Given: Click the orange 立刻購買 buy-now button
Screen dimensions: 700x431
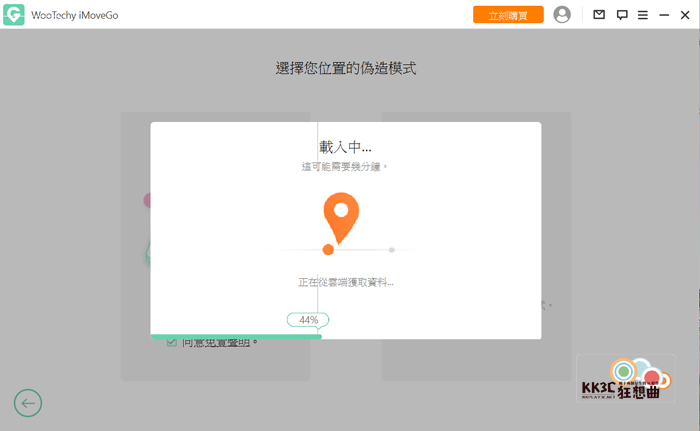Looking at the screenshot, I should tap(508, 15).
